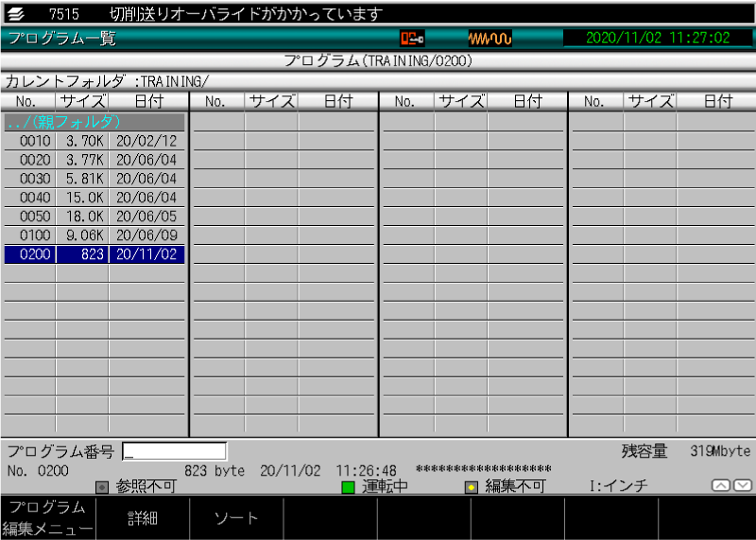This screenshot has width=756, height=540.
Task: Click the サイズ column header in first list
Action: pos(82,101)
